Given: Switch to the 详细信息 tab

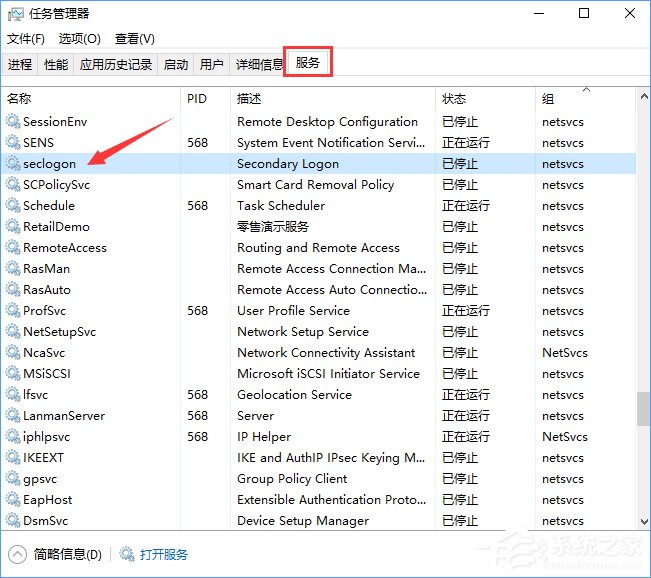Looking at the screenshot, I should (257, 64).
